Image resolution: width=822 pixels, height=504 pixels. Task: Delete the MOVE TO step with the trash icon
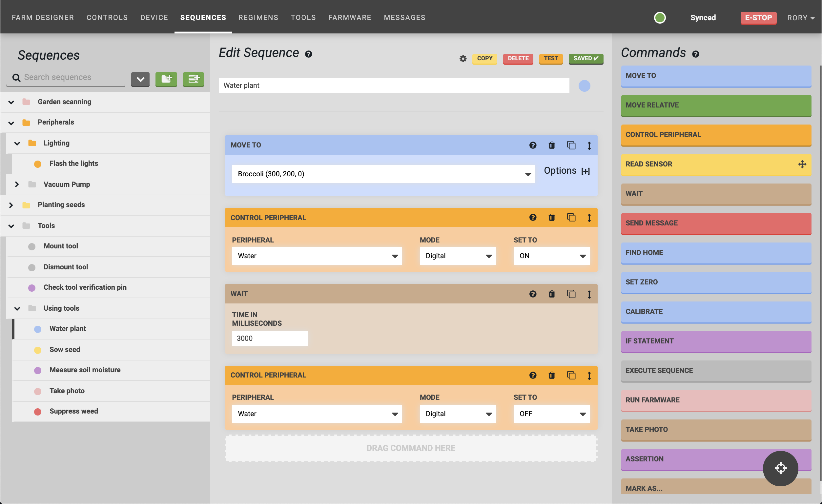(x=551, y=145)
